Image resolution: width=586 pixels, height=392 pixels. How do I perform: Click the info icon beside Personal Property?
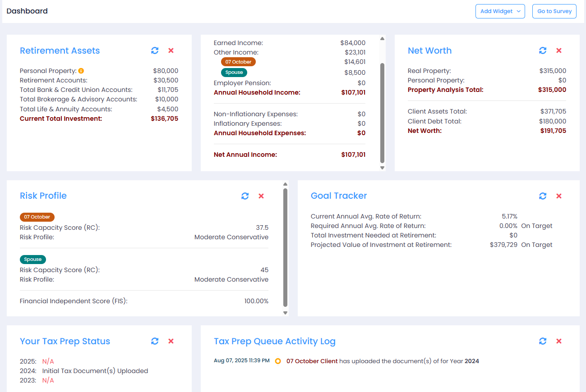coord(81,70)
